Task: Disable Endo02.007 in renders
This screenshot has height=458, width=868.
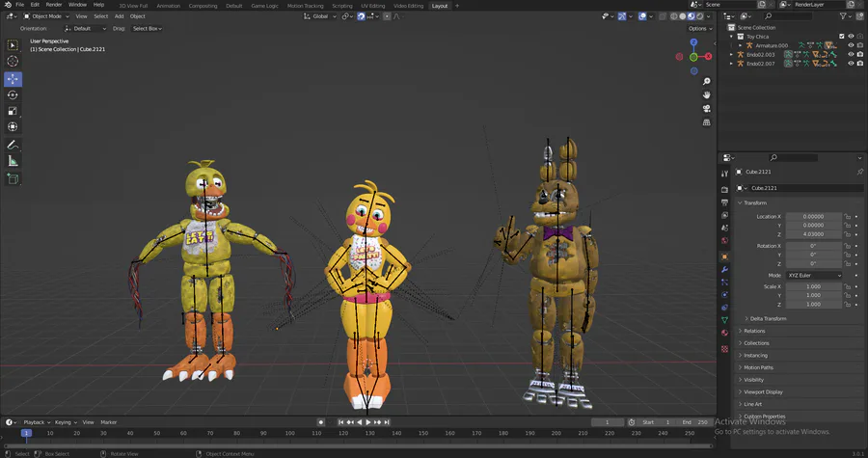Action: tap(860, 63)
